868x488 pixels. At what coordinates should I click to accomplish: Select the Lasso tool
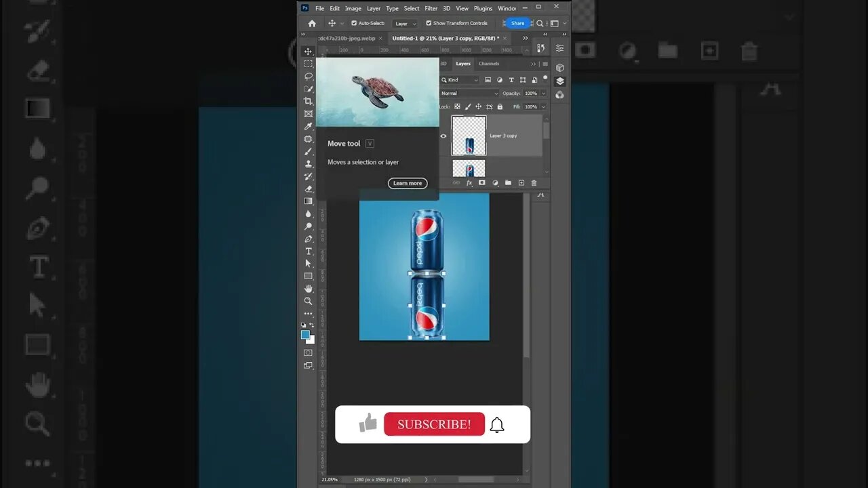pyautogui.click(x=309, y=76)
